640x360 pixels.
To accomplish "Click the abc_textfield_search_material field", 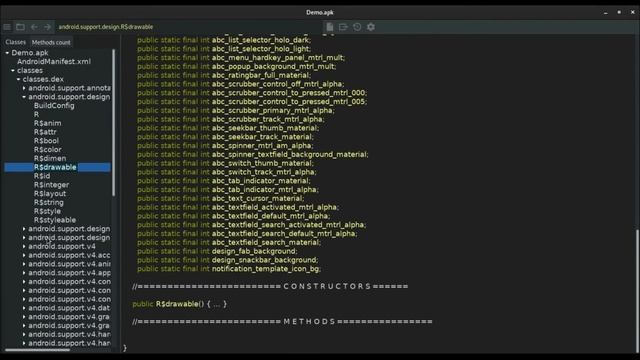I will coord(229,242).
